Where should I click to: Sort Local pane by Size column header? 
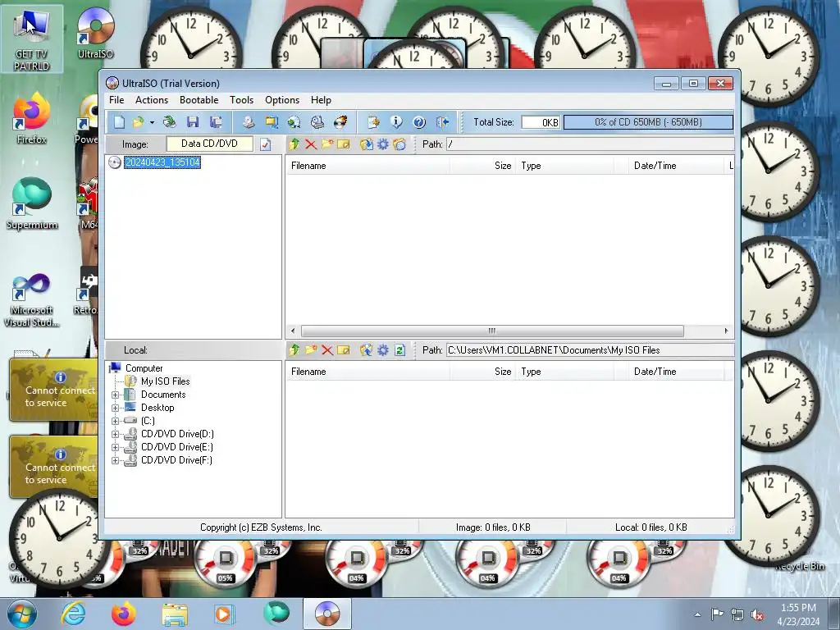tap(482, 372)
